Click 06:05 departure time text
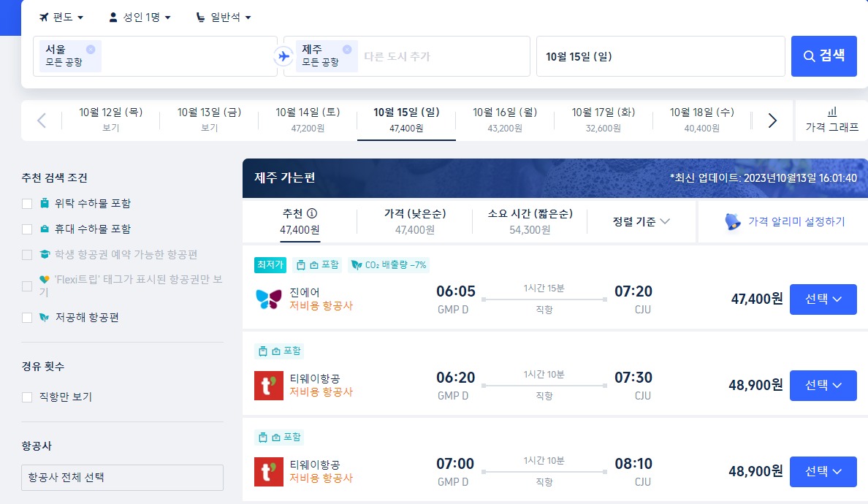The height and width of the screenshot is (504, 868). (456, 291)
